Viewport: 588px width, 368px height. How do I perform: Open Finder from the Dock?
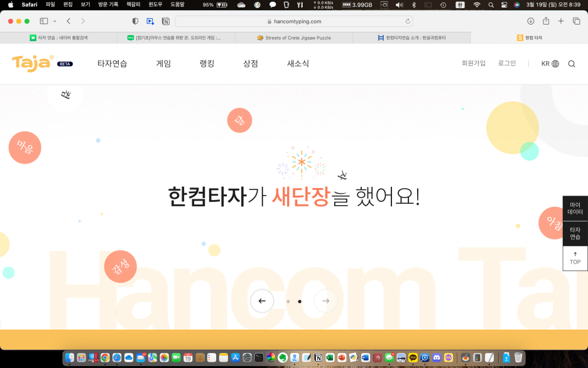69,357
